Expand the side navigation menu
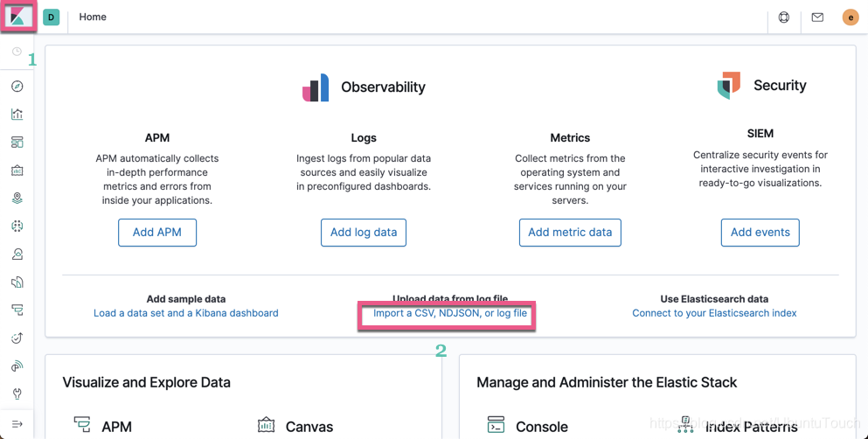This screenshot has width=868, height=439. pos(17,424)
